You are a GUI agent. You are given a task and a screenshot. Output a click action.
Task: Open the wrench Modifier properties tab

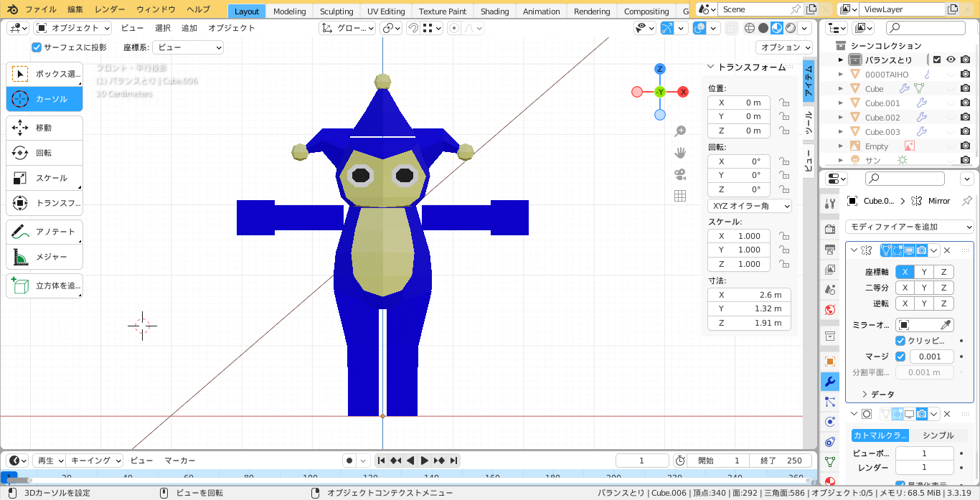(x=830, y=382)
